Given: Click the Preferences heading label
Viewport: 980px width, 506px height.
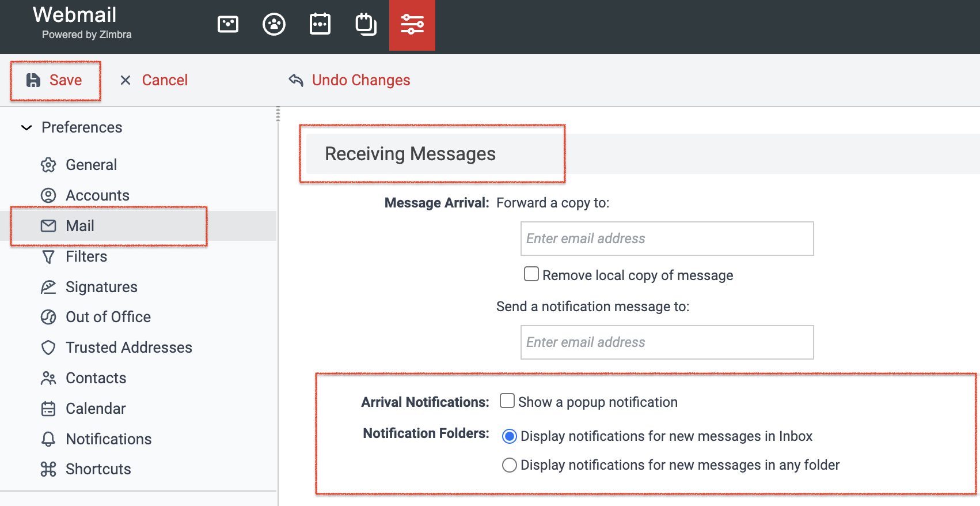Looking at the screenshot, I should click(x=82, y=127).
